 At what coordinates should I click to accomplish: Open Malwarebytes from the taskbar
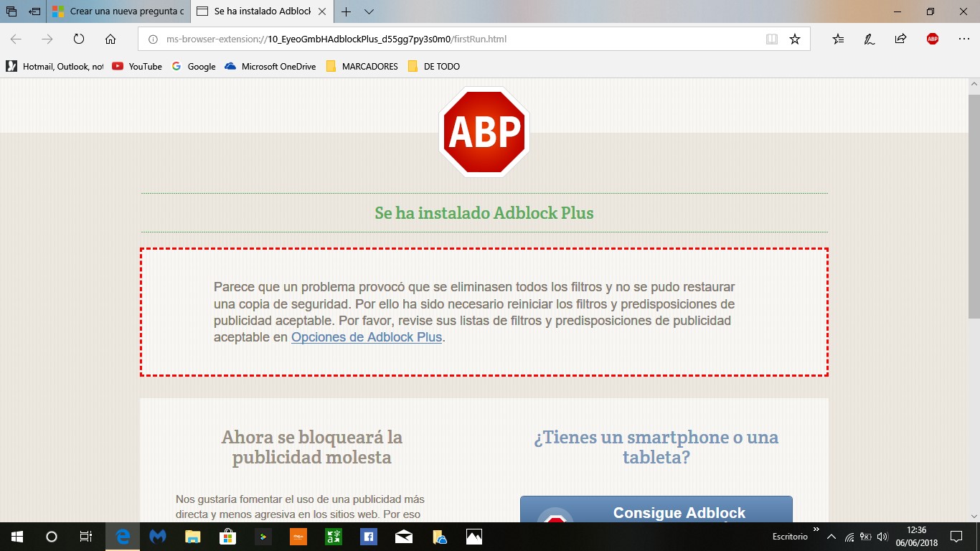(x=158, y=537)
